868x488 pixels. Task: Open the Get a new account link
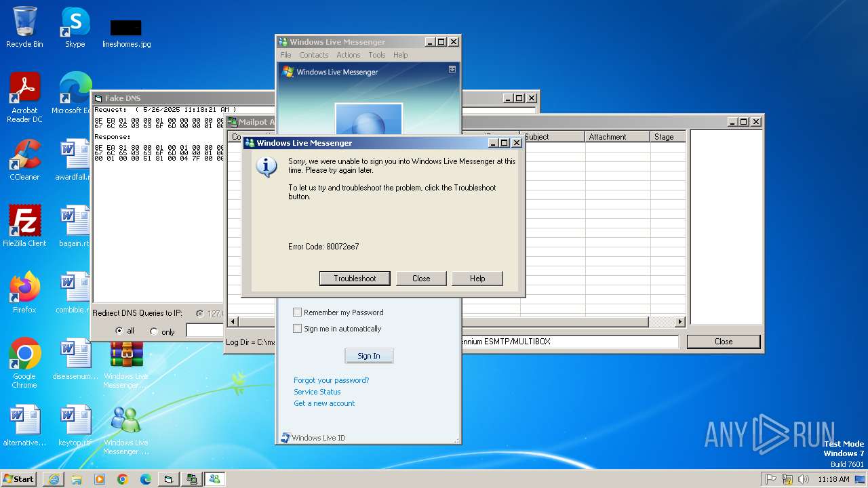[x=324, y=403]
